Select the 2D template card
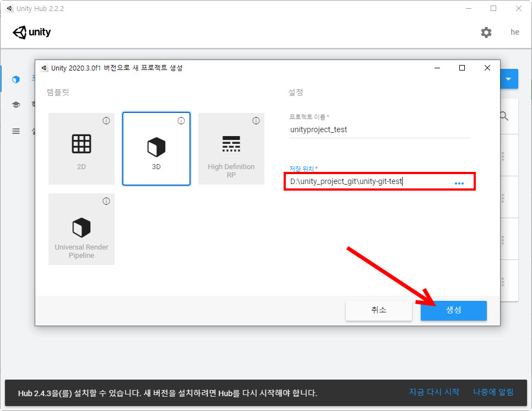Viewport: 532px width, 411px height. [82, 149]
